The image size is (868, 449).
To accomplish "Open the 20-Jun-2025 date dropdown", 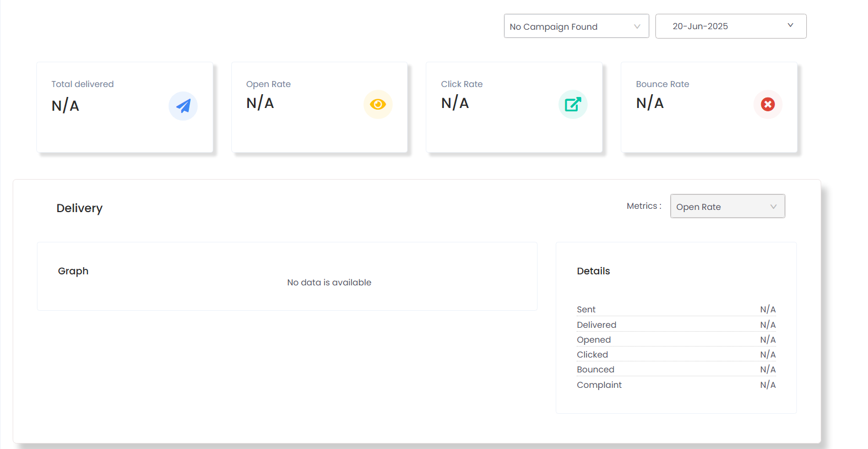I will (x=731, y=26).
